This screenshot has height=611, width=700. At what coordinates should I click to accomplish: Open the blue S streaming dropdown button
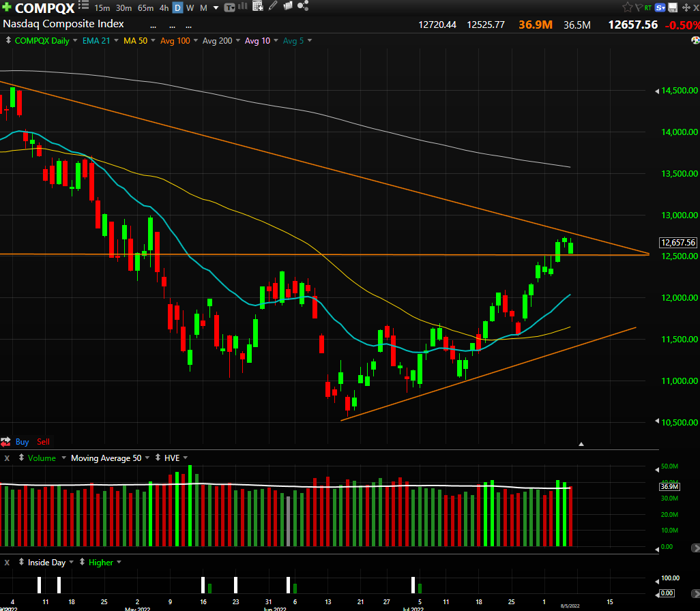(660, 8)
